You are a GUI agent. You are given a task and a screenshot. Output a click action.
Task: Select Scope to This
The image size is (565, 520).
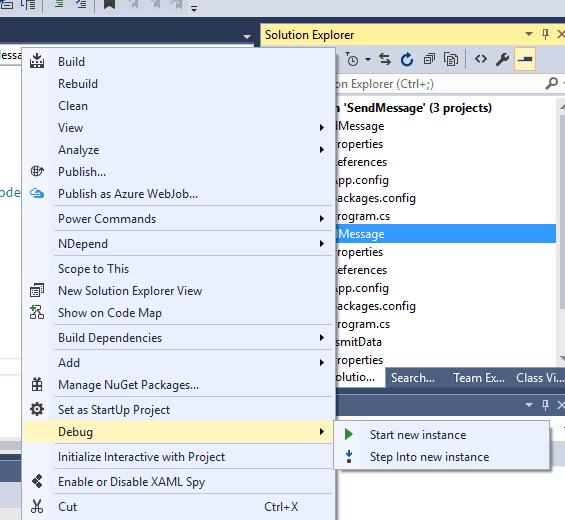coord(178,269)
